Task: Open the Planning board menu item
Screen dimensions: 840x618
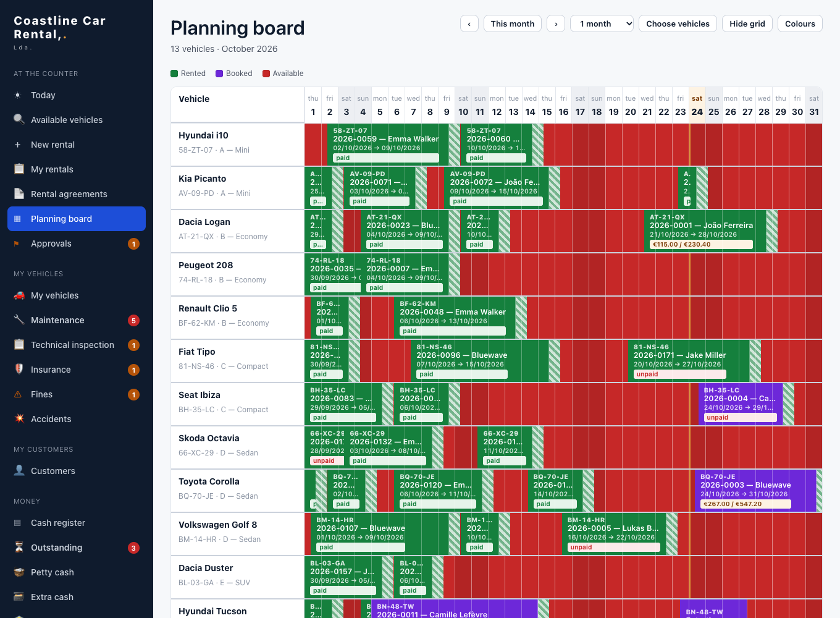Action: [77, 219]
